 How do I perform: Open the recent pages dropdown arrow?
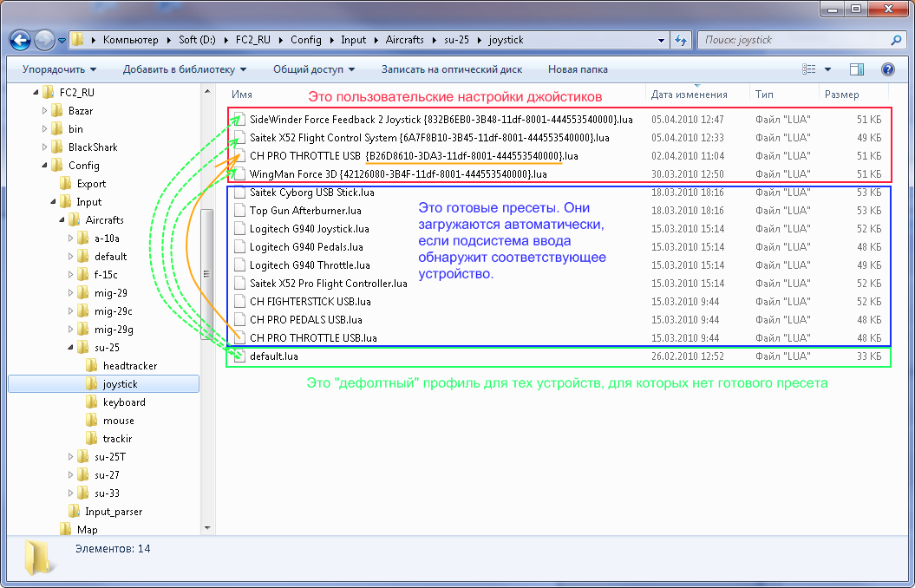(62, 41)
